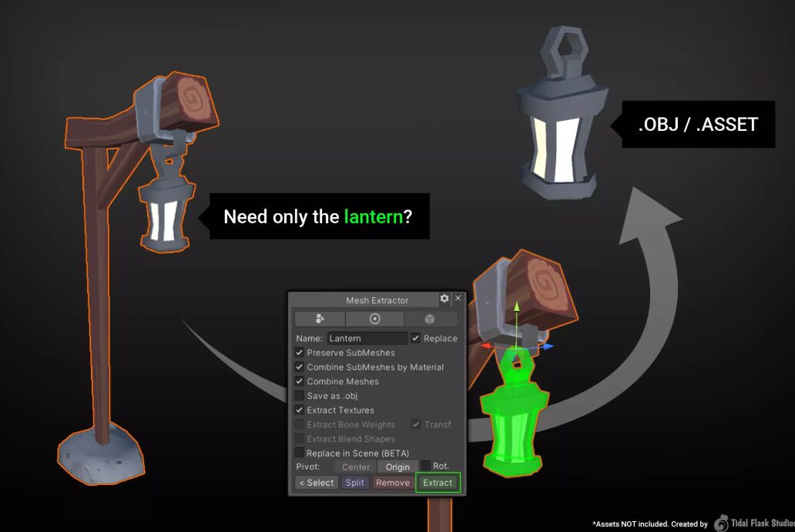Enable Replace in Scene (BETA)

(300, 453)
